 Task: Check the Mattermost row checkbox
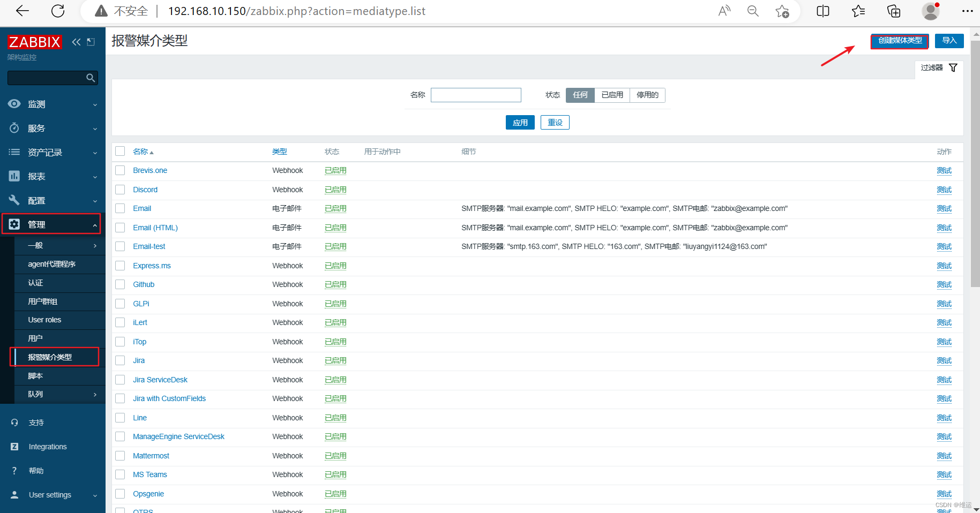120,456
